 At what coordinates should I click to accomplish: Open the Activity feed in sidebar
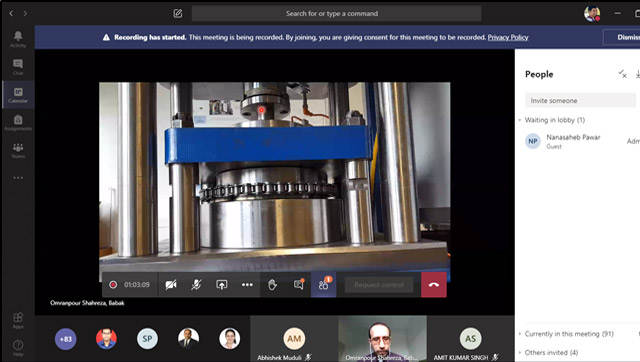point(18,39)
